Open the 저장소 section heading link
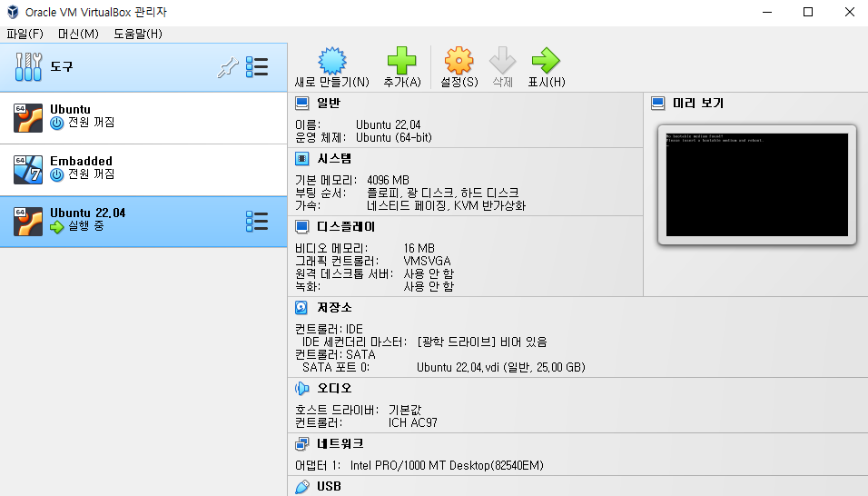The width and height of the screenshot is (868, 496). [x=334, y=307]
